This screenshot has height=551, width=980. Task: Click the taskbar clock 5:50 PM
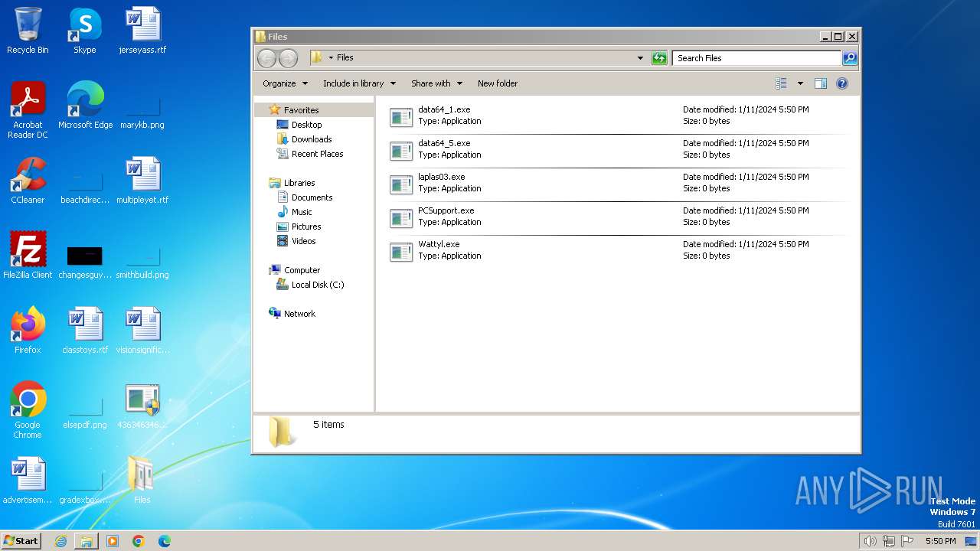coord(940,541)
